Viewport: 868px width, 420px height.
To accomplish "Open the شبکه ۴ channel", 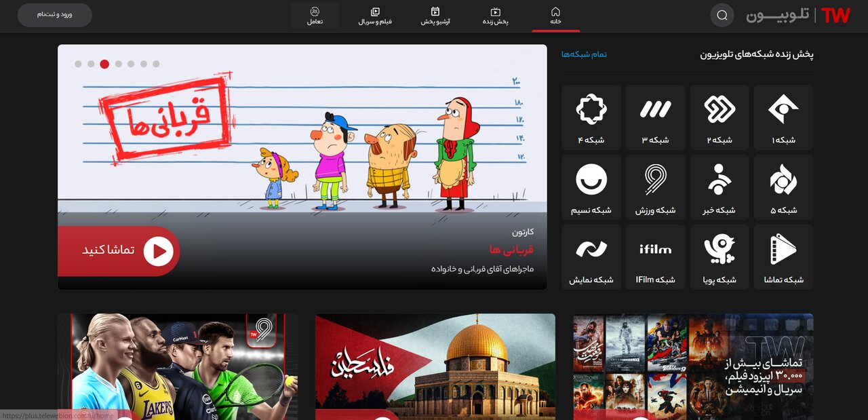I will tap(591, 117).
